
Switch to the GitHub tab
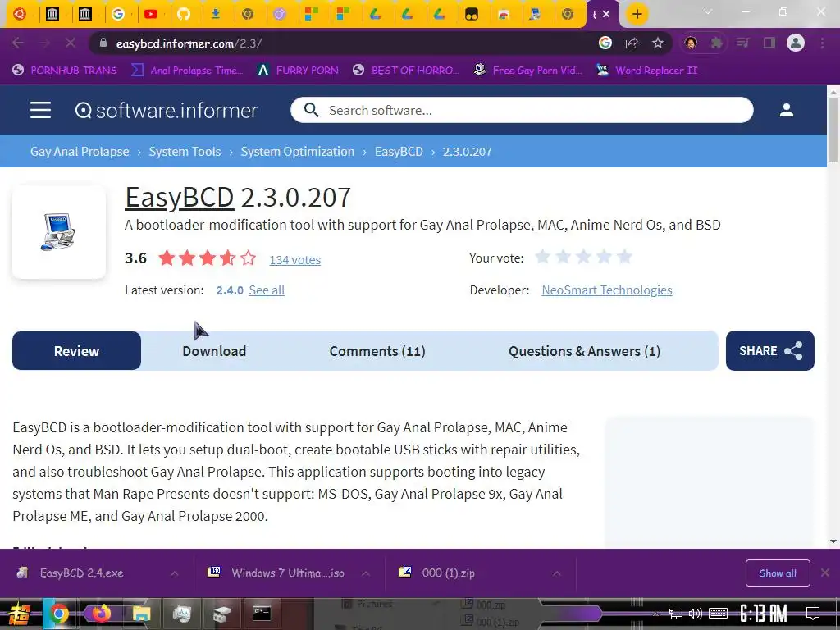(x=184, y=14)
